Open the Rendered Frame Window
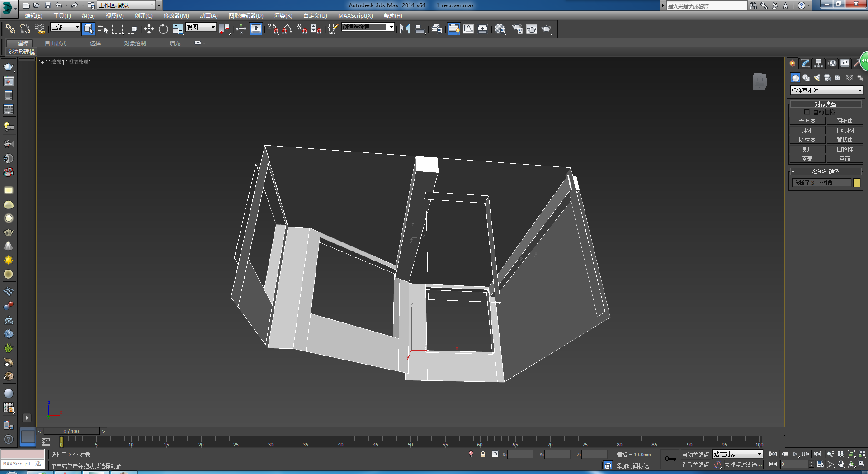The height and width of the screenshot is (474, 868). click(532, 29)
